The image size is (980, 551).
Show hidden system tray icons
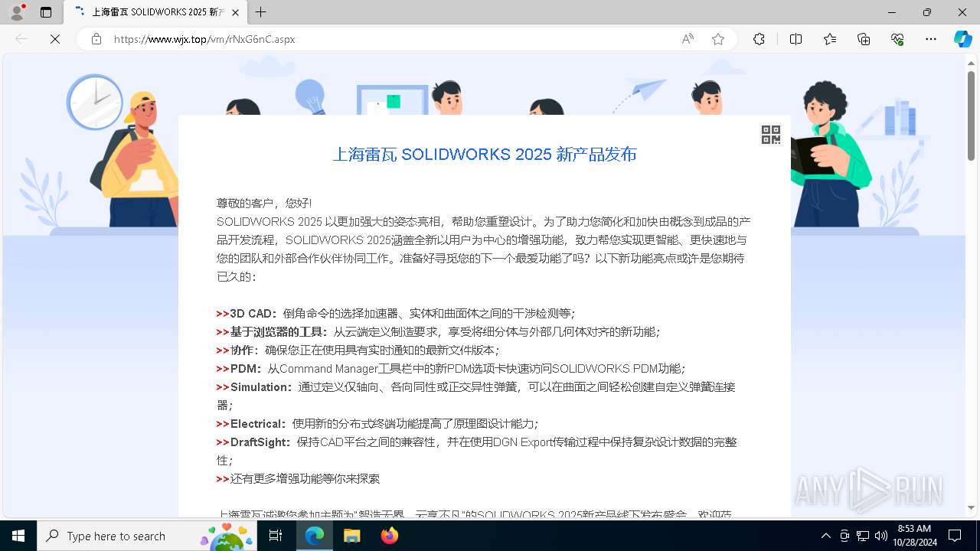click(825, 536)
